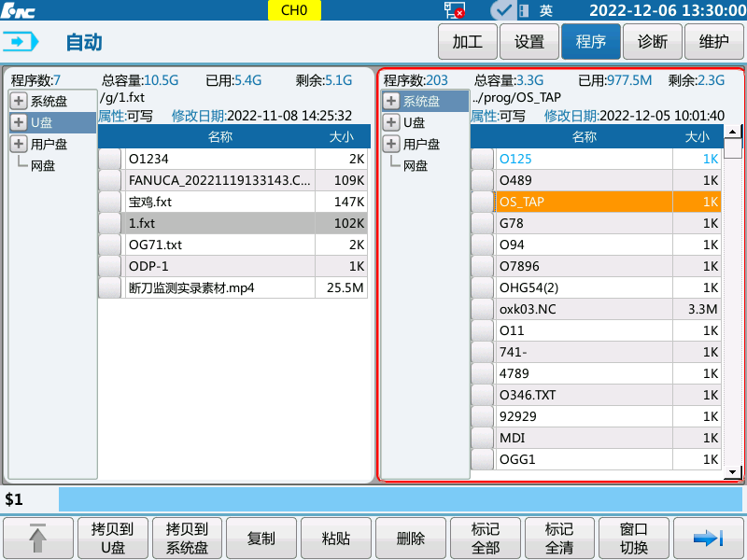This screenshot has width=747, height=560.
Task: Click the CNC logo in top-left corner
Action: 21,10
